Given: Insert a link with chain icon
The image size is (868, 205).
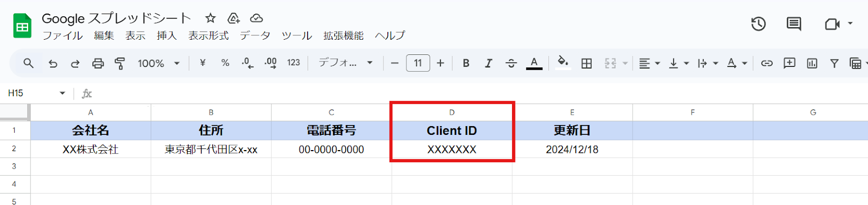Looking at the screenshot, I should coord(767,64).
